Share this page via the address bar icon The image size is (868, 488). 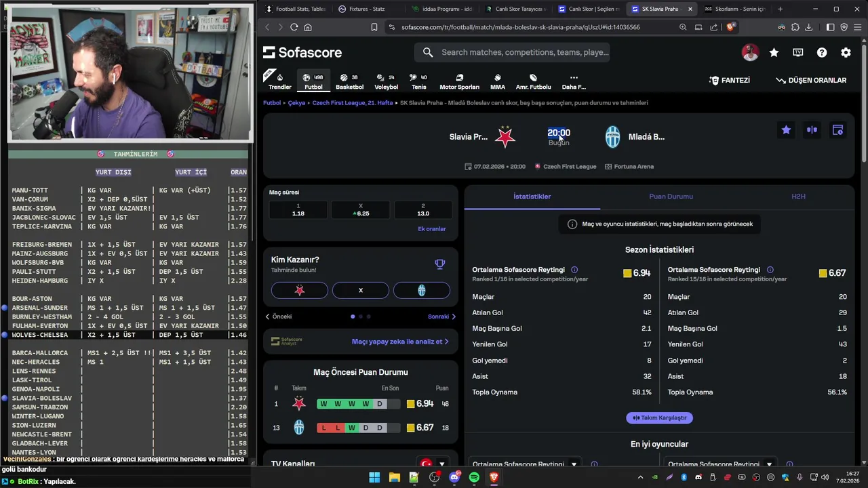tap(713, 27)
